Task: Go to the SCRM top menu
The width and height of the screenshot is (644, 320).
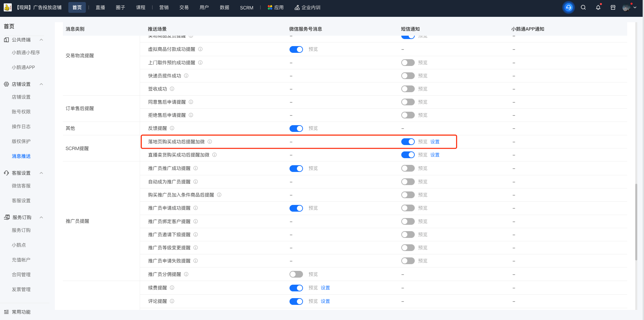Action: click(247, 7)
